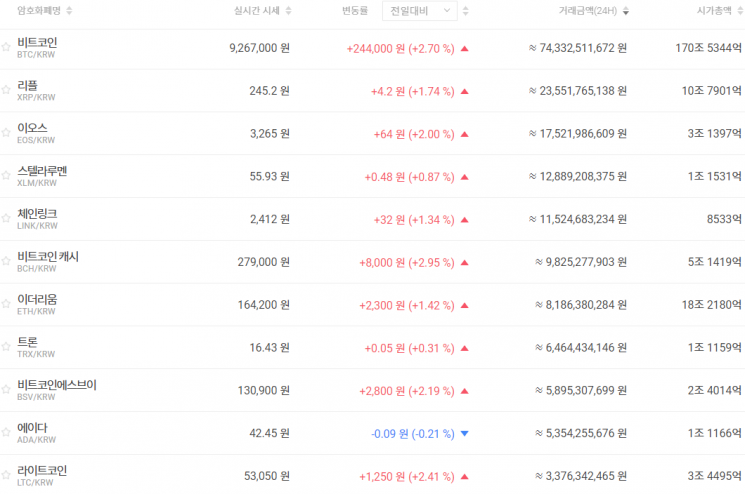This screenshot has width=745, height=494.
Task: Click the 시가총액 column header
Action: point(714,10)
